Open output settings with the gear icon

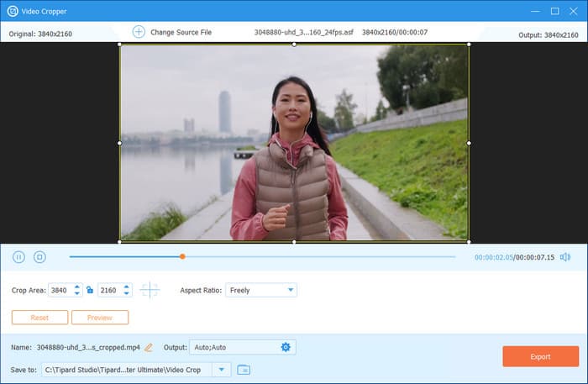tap(286, 347)
